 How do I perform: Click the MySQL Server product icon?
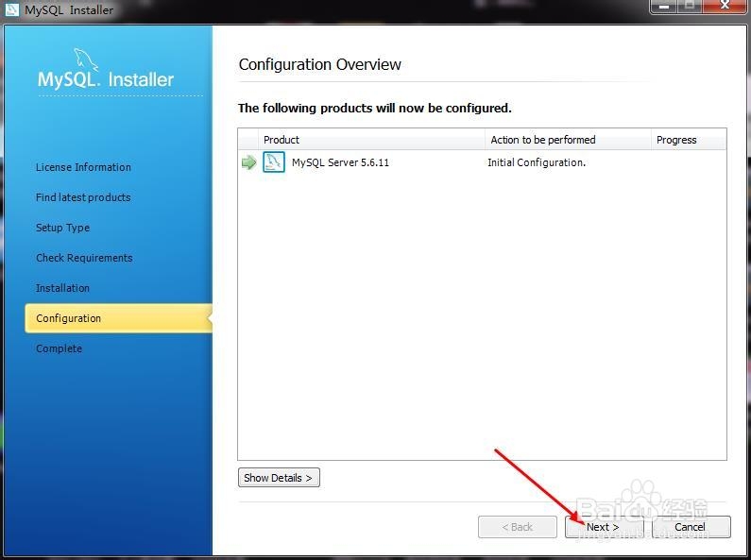[x=274, y=162]
